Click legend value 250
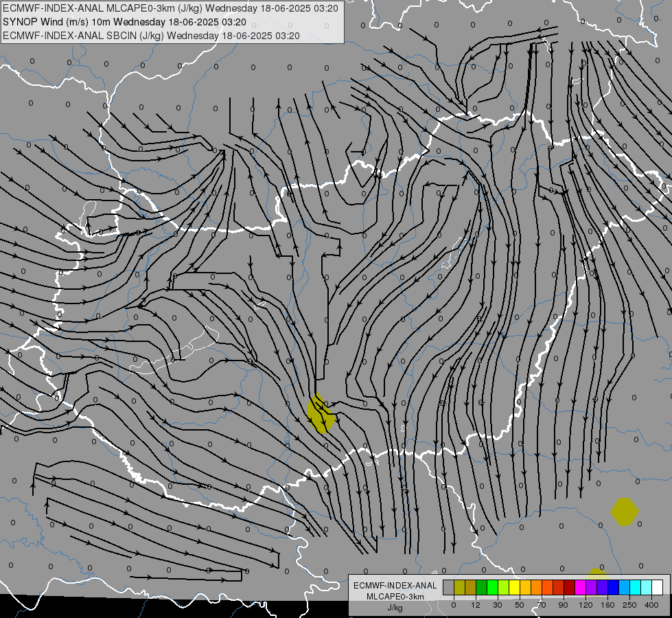The height and width of the screenshot is (618, 672). [629, 605]
